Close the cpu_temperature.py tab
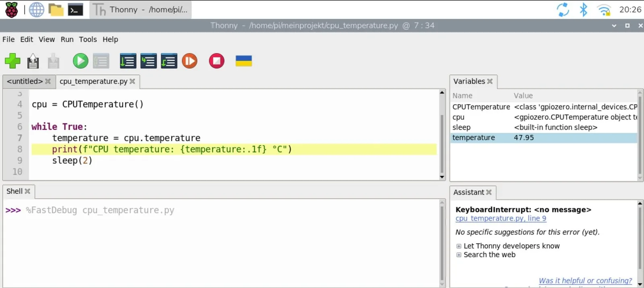The height and width of the screenshot is (288, 644). [x=132, y=81]
